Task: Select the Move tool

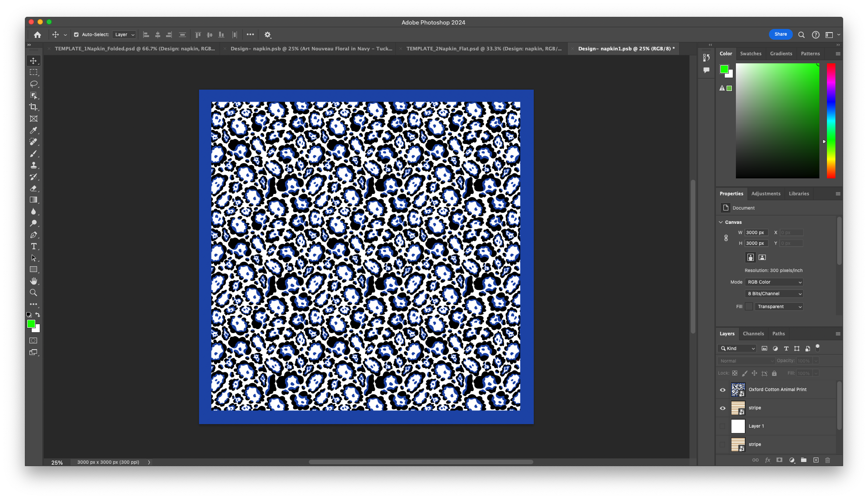Action: (33, 61)
